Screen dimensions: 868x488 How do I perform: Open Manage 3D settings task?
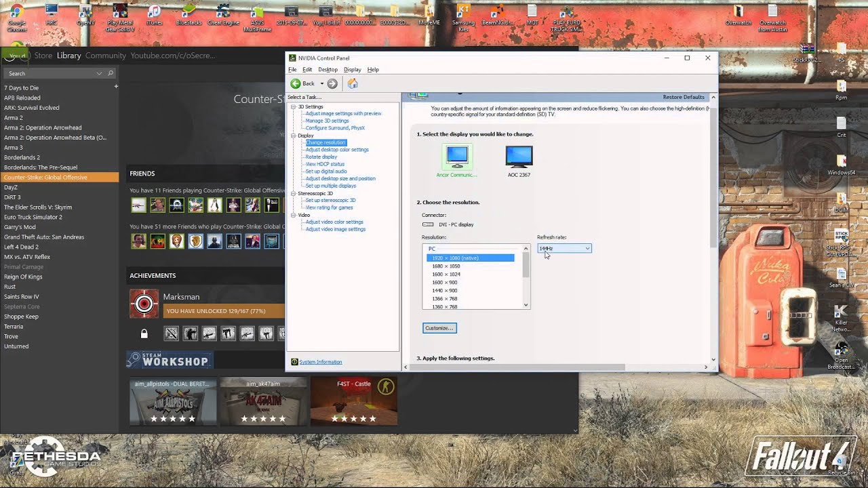pyautogui.click(x=327, y=121)
